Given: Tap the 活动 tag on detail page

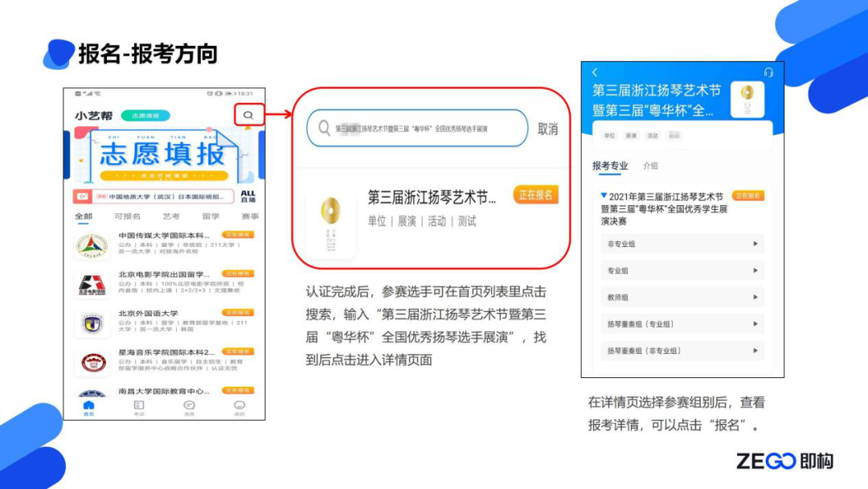Looking at the screenshot, I should [x=653, y=136].
